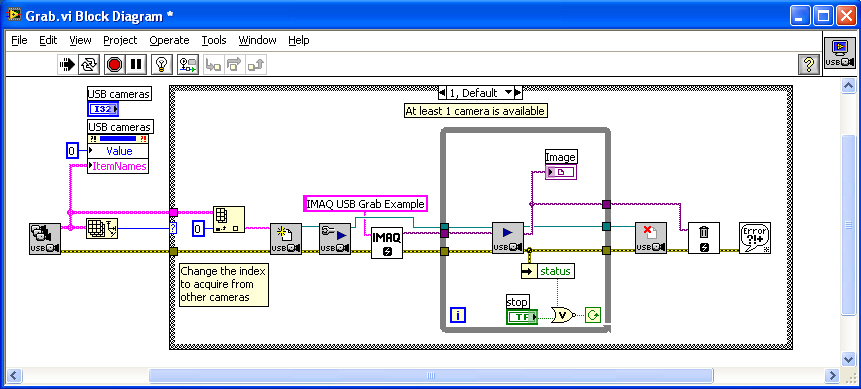Click the loop's right-edge error cluster tunnel
This screenshot has height=389, width=861.
tap(606, 251)
